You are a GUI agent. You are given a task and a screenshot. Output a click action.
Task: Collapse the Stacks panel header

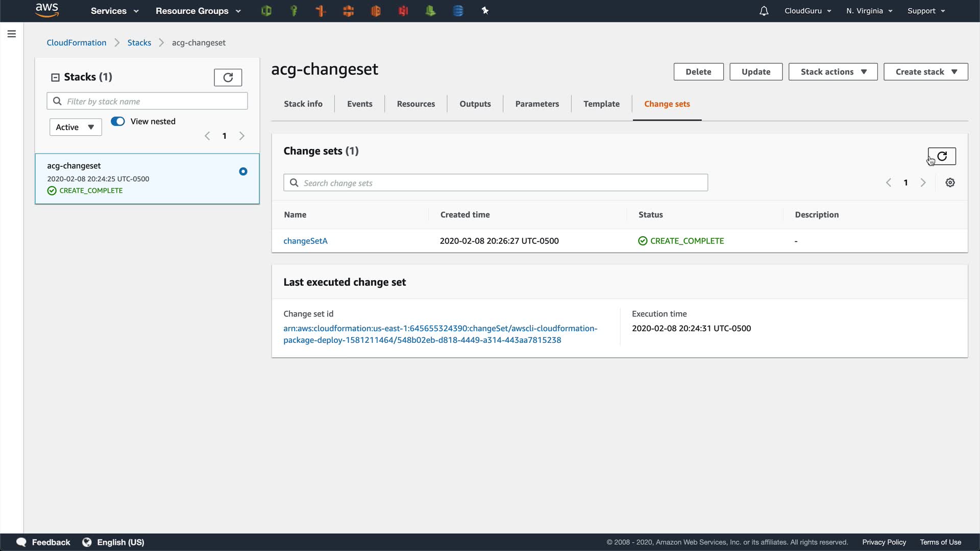[x=55, y=78]
